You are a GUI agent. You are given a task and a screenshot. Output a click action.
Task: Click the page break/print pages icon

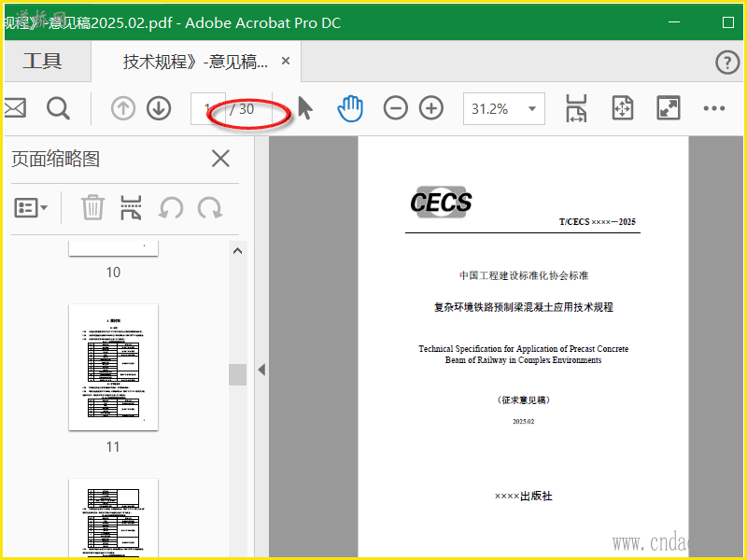pos(131,207)
